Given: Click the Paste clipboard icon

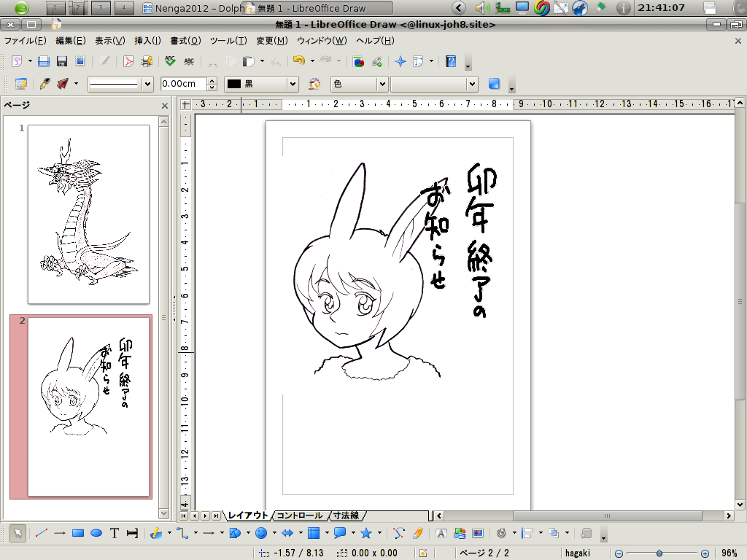Looking at the screenshot, I should pos(249,61).
